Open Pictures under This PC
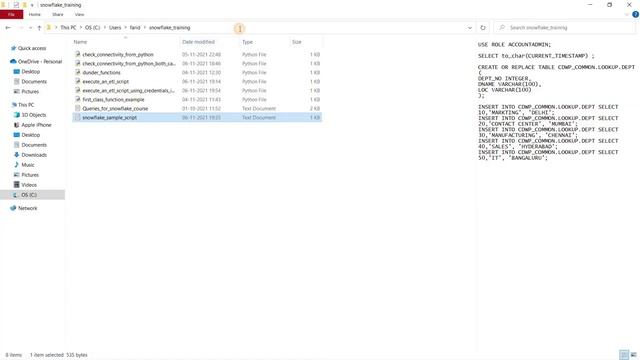Screen dimensions: 640x360 tap(30, 175)
